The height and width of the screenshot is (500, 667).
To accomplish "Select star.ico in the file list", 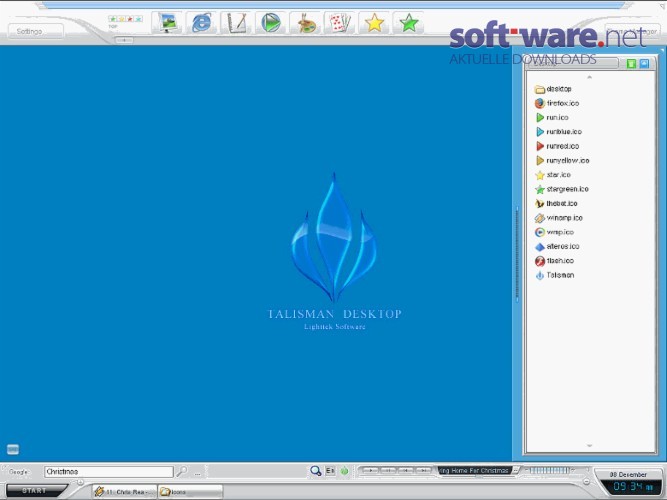I will point(553,175).
